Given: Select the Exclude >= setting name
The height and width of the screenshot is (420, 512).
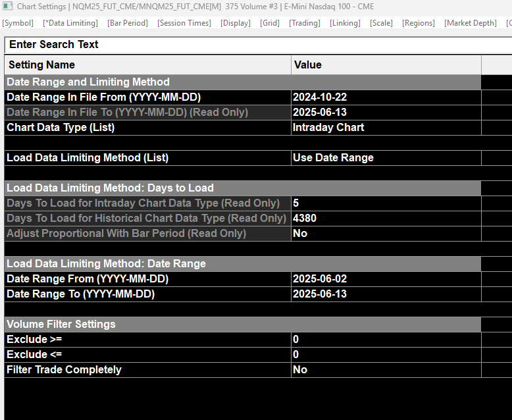Looking at the screenshot, I should click(x=148, y=339).
